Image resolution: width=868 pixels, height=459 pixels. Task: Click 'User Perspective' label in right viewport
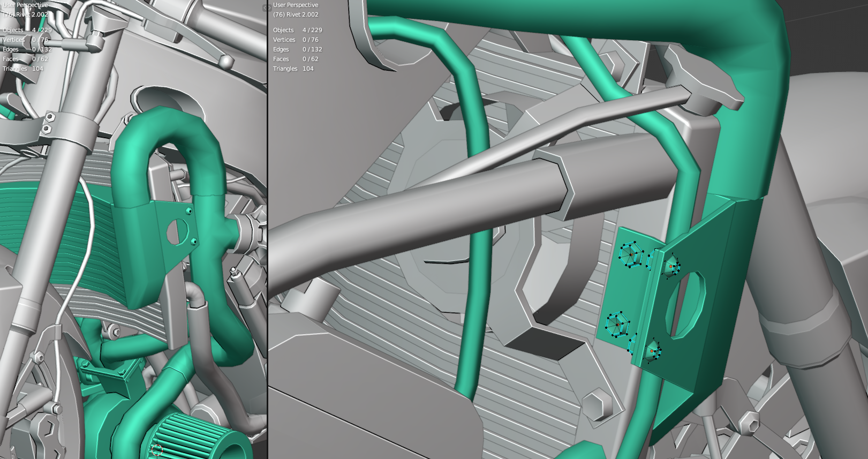coord(295,5)
